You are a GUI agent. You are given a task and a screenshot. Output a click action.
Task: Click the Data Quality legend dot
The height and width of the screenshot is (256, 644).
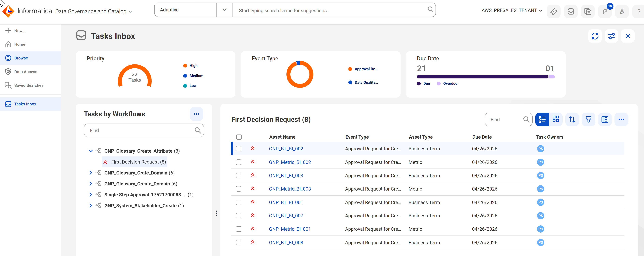[350, 82]
